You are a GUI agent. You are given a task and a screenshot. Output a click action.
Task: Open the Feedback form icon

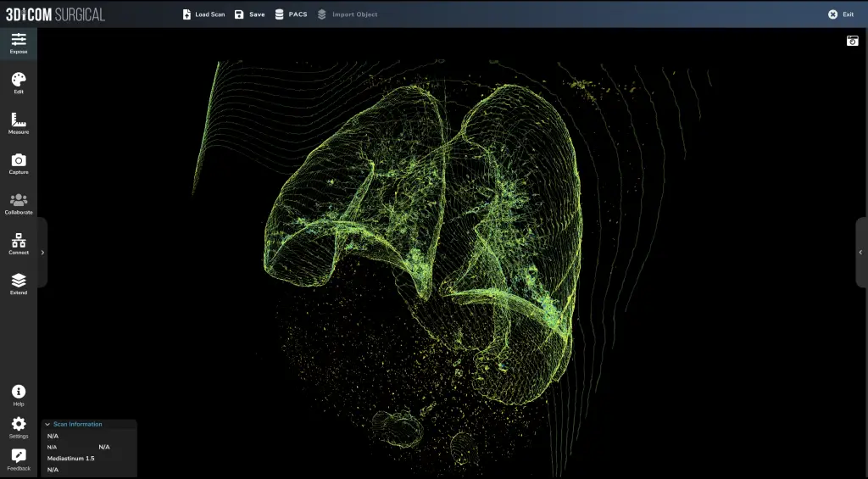[x=19, y=460]
